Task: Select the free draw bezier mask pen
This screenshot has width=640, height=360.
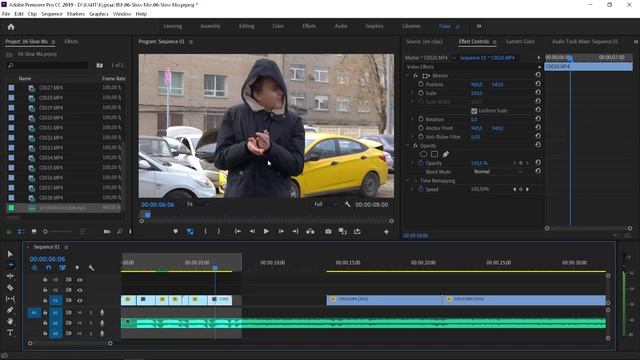Action: point(445,154)
